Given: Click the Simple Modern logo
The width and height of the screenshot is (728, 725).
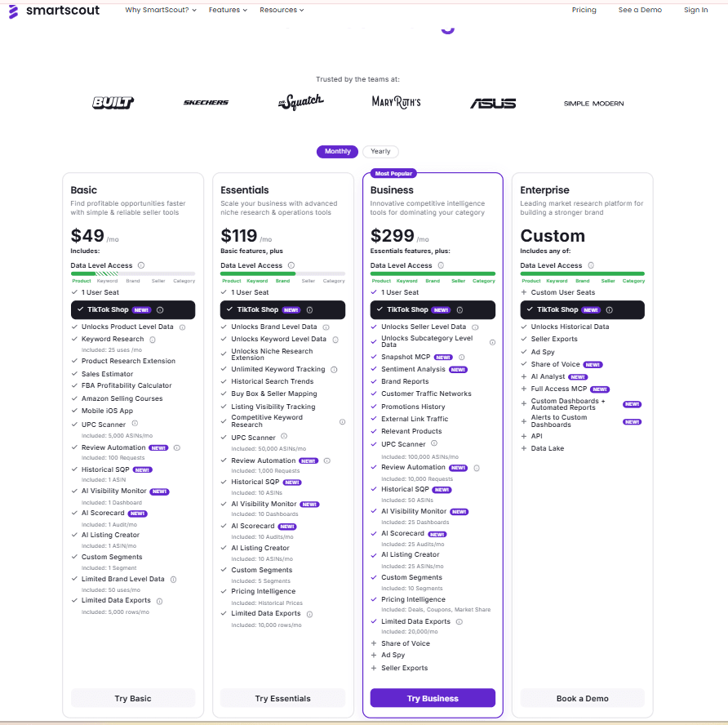Looking at the screenshot, I should coord(593,103).
